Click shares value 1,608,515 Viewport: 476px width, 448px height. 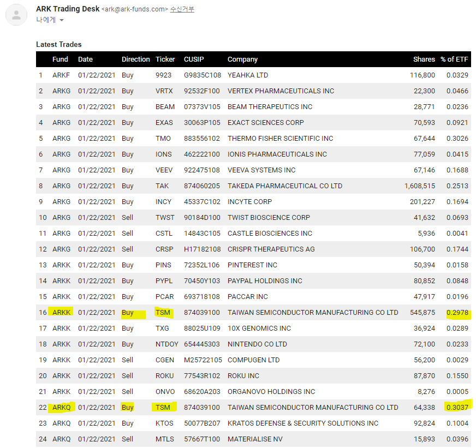420,186
